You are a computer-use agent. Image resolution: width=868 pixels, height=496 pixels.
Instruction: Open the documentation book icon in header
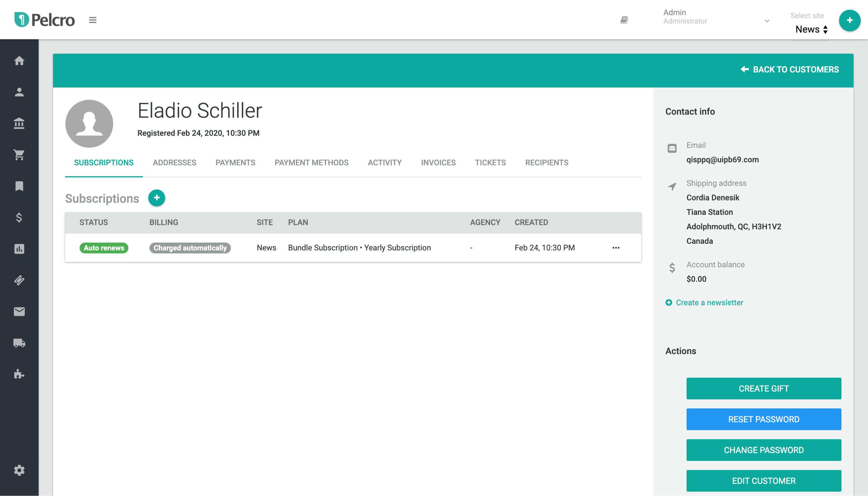point(624,20)
